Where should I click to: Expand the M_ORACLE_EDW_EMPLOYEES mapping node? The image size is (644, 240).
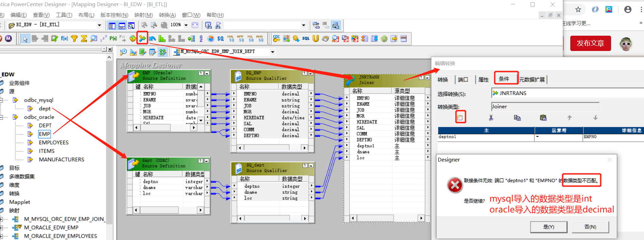point(1,236)
